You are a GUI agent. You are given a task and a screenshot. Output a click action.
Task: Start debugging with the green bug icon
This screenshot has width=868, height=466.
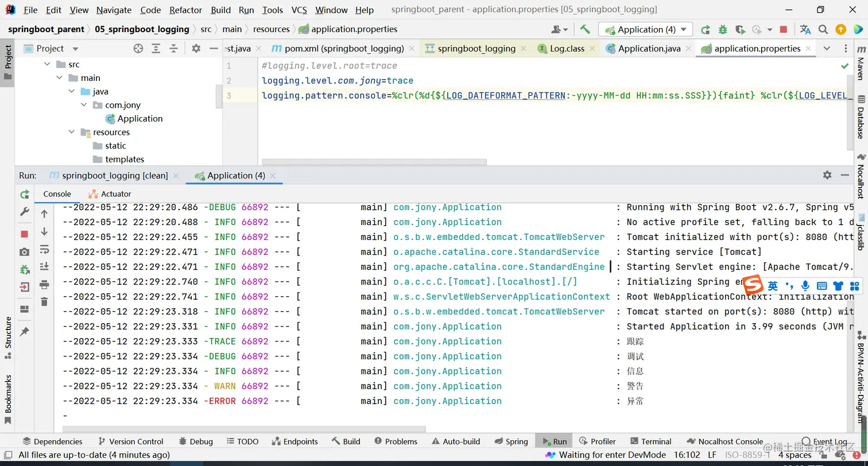[723, 29]
